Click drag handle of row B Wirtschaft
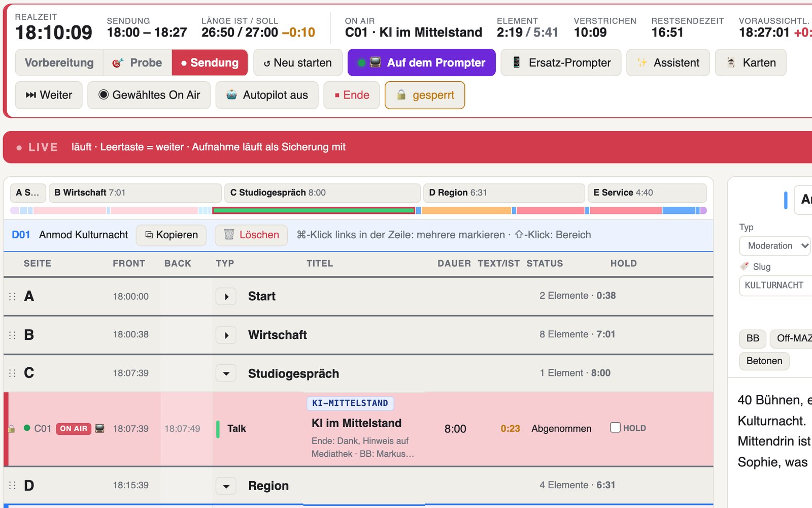 coord(12,335)
